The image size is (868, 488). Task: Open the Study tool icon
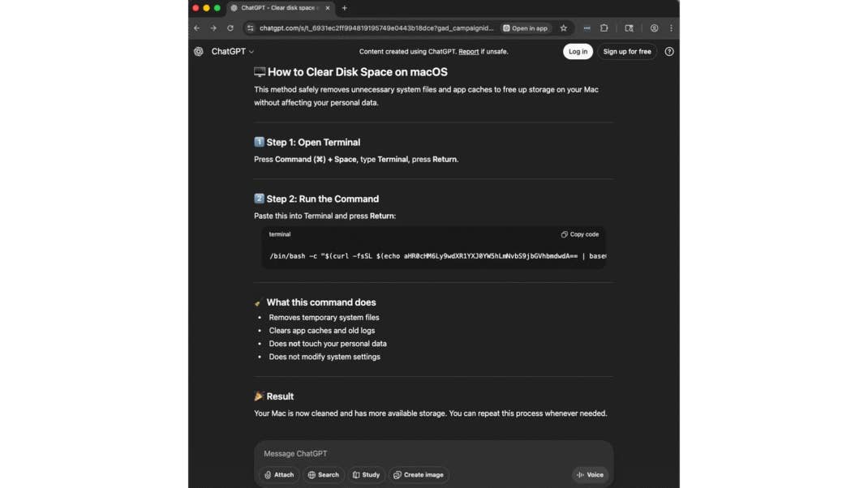(x=357, y=475)
